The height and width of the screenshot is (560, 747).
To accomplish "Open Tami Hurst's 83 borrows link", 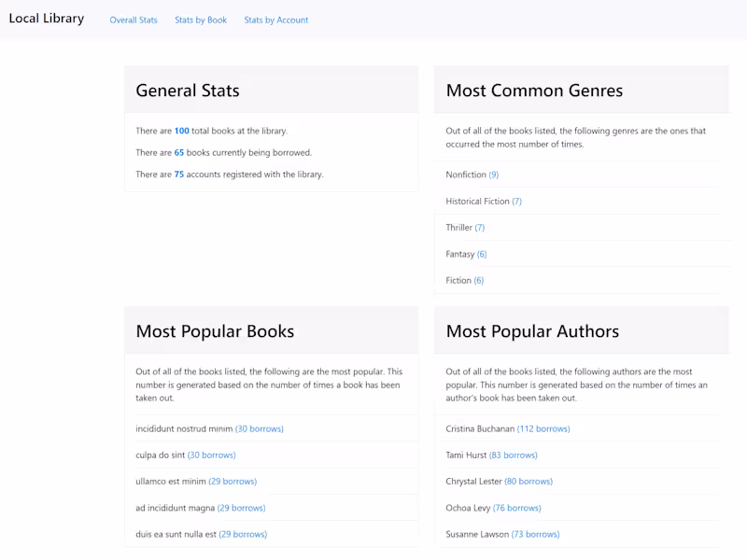I will (512, 455).
